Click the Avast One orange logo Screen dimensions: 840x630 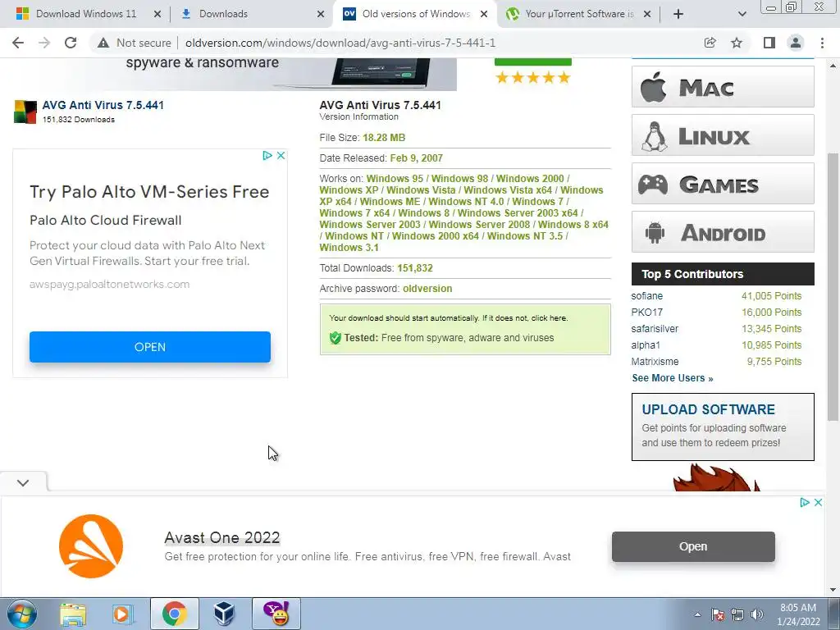tap(91, 546)
